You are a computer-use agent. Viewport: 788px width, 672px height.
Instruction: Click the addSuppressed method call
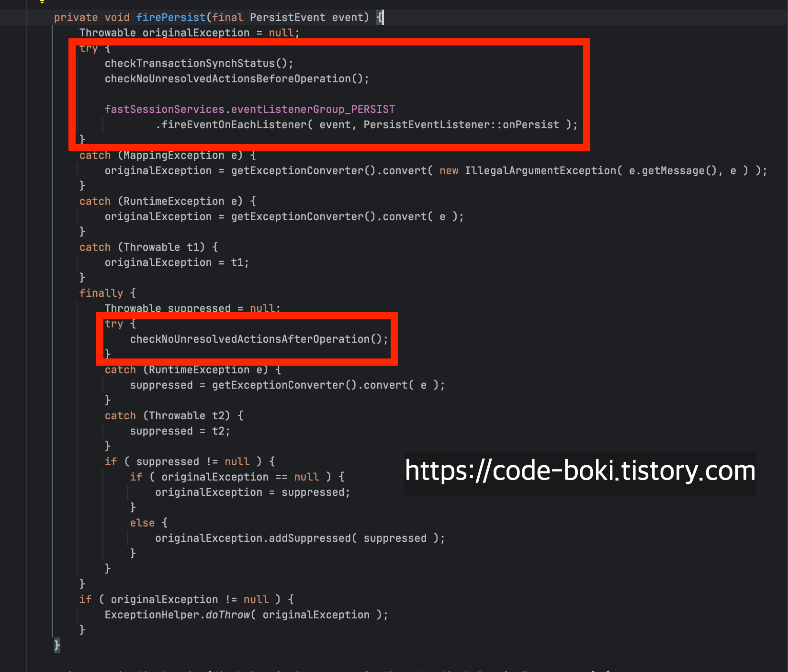tap(310, 538)
